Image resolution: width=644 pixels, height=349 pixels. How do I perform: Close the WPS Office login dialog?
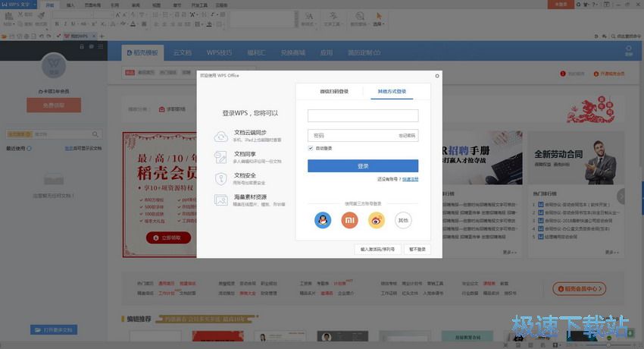[437, 76]
